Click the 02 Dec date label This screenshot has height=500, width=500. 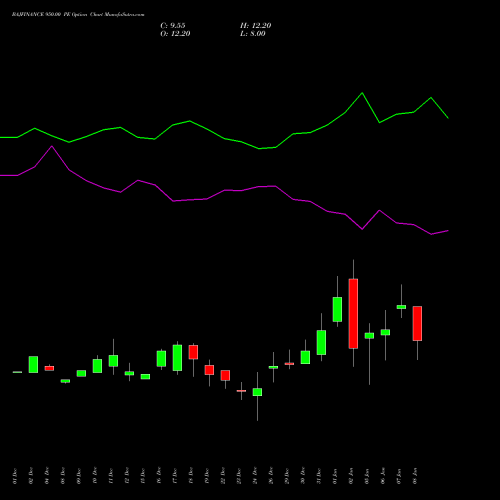(31, 476)
